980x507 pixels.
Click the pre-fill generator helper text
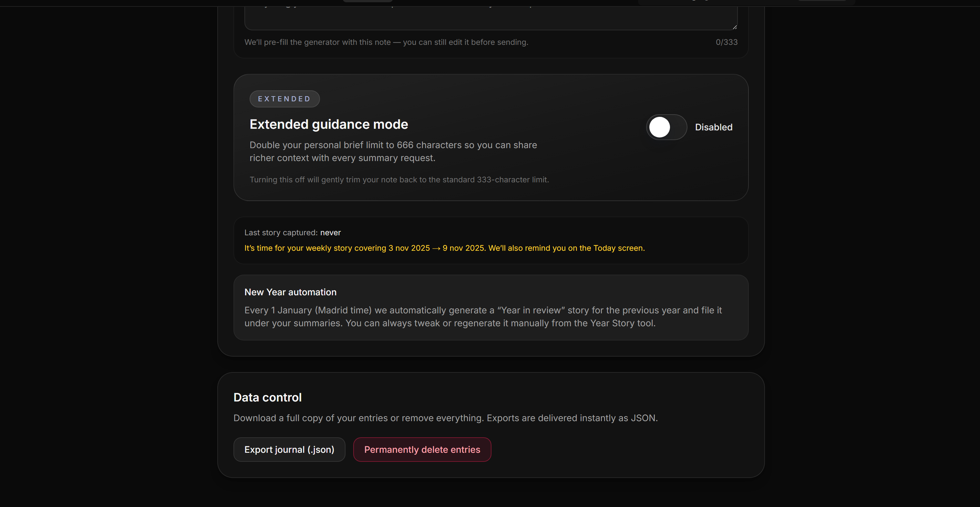[387, 42]
